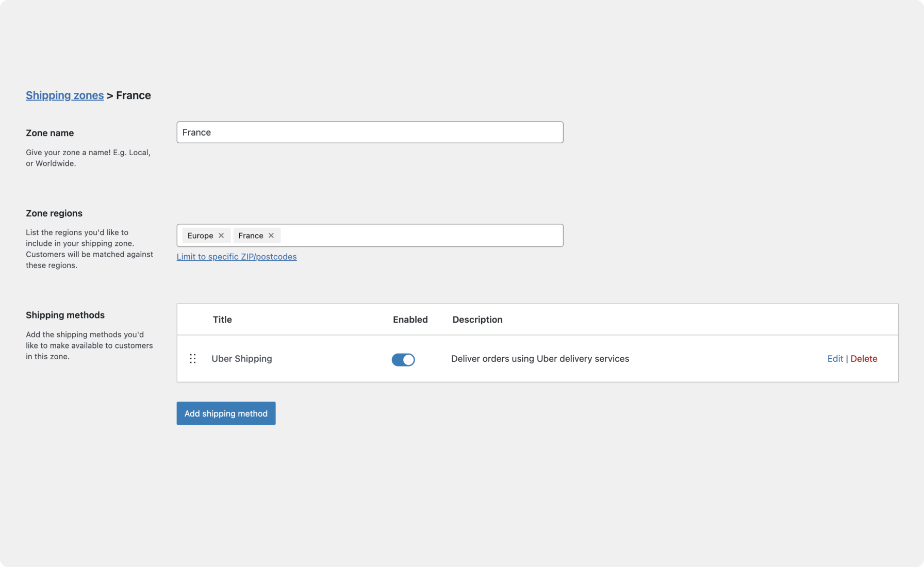924x567 pixels.
Task: Edit the Uber Shipping method
Action: pos(835,358)
